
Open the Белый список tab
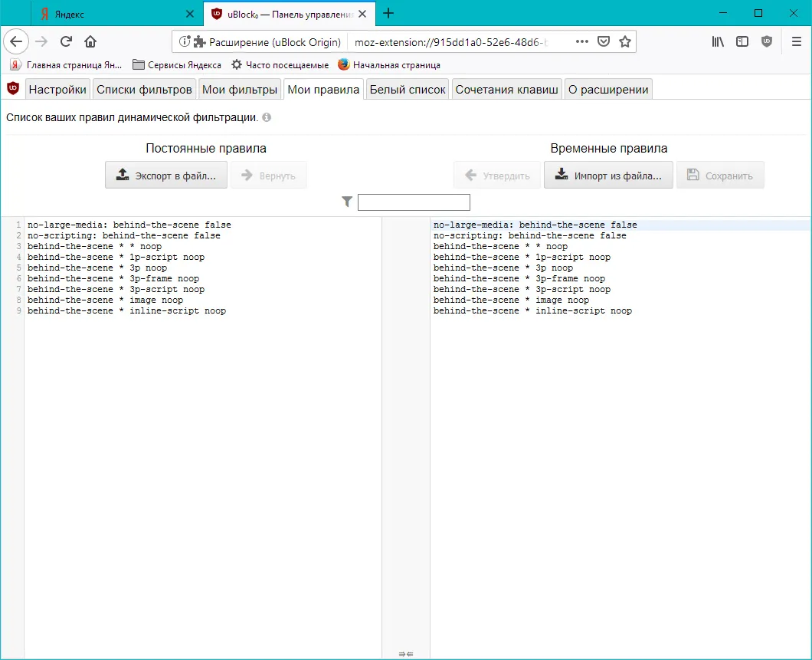tap(408, 90)
